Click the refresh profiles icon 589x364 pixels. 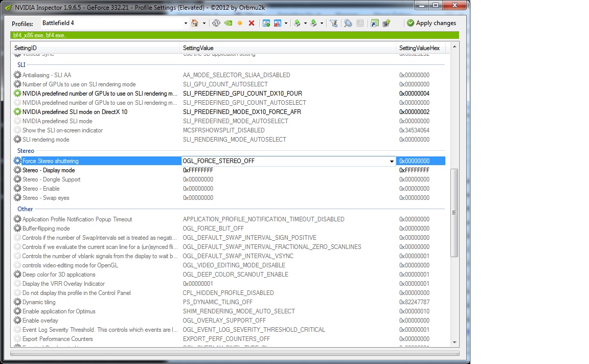216,24
